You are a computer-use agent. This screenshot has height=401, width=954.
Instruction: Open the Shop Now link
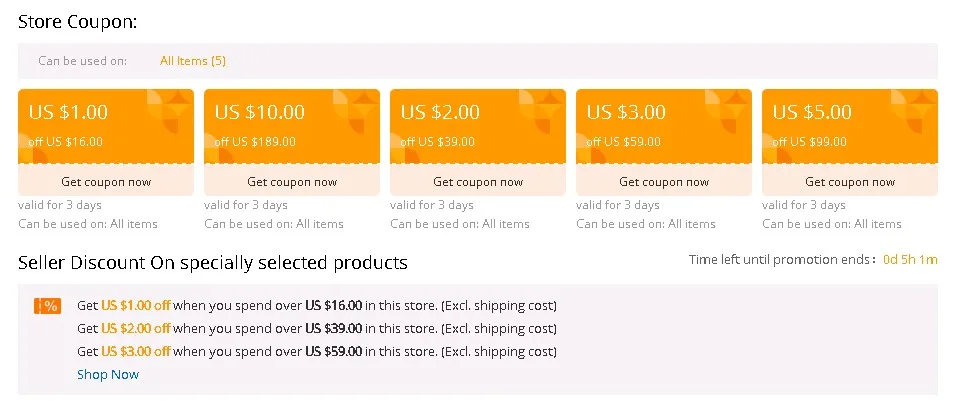coord(108,374)
